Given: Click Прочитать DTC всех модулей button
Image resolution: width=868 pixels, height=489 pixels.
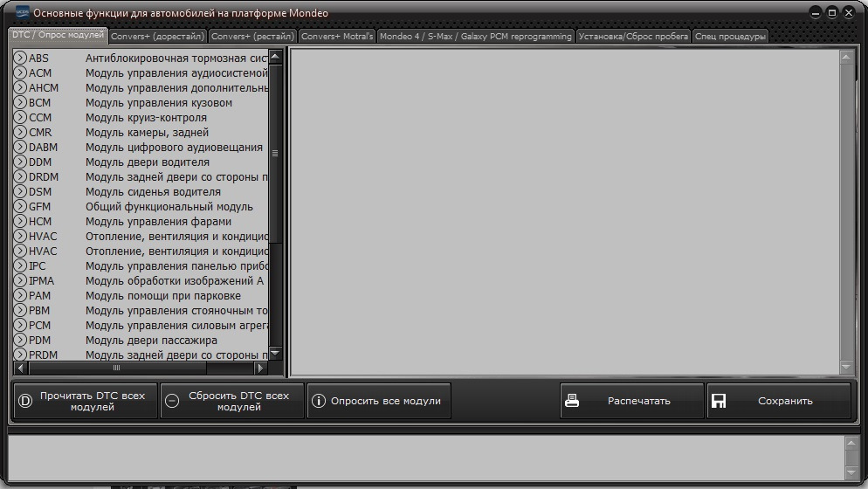Looking at the screenshot, I should (x=86, y=401).
